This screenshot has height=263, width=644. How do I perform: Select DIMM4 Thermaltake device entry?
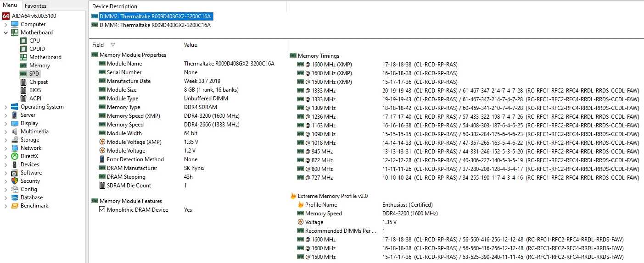coord(155,25)
